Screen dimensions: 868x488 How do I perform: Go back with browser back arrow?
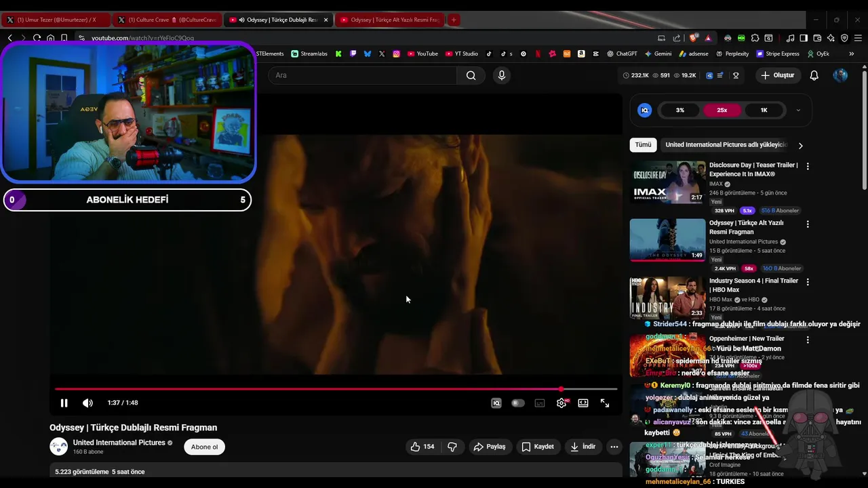9,38
